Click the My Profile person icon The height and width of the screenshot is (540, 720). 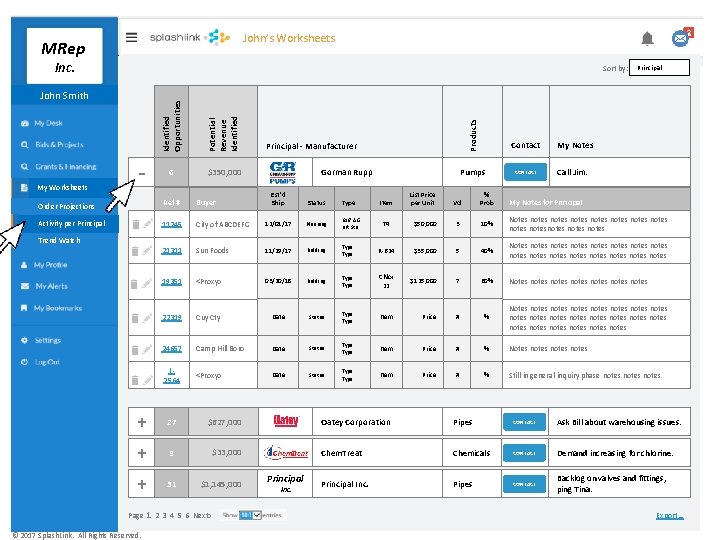point(24,265)
